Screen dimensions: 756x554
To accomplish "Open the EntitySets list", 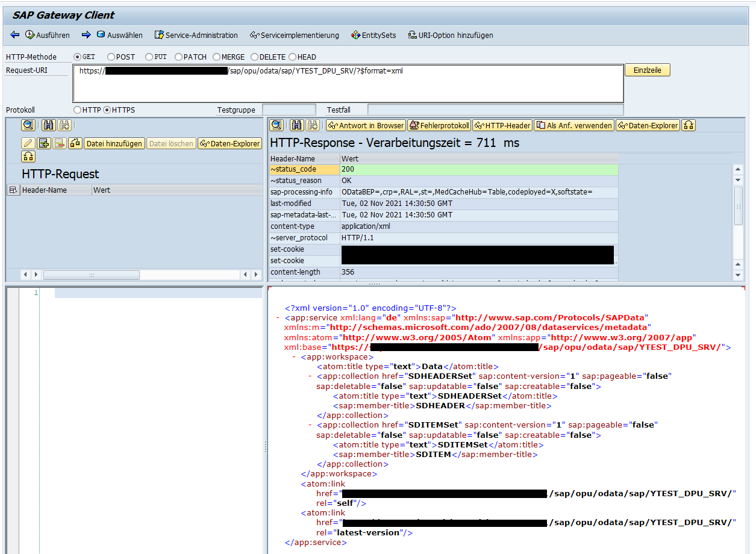I will coord(373,35).
